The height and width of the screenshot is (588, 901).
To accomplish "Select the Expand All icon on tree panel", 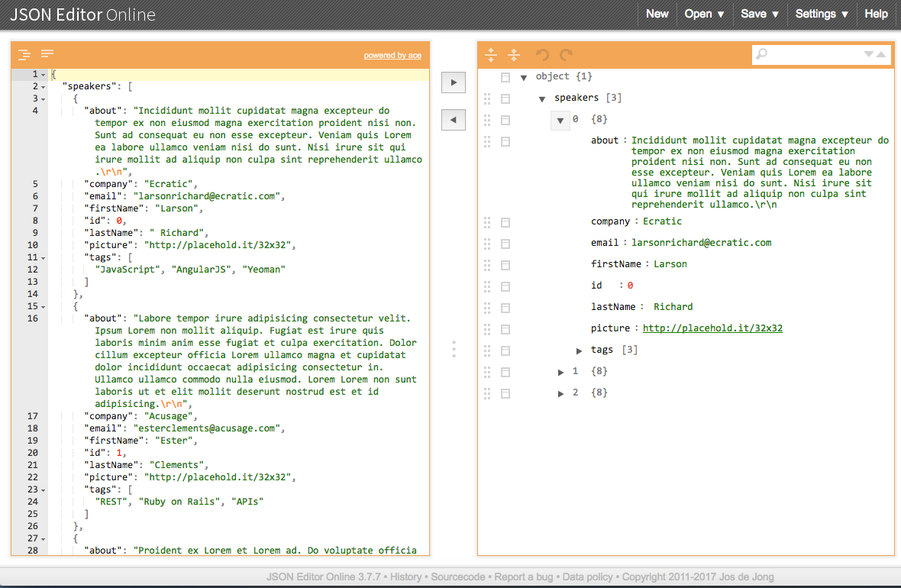I will (491, 54).
